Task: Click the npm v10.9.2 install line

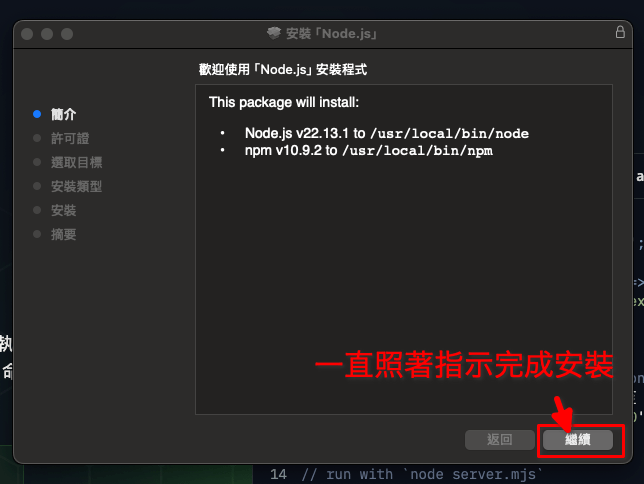Action: click(x=368, y=151)
